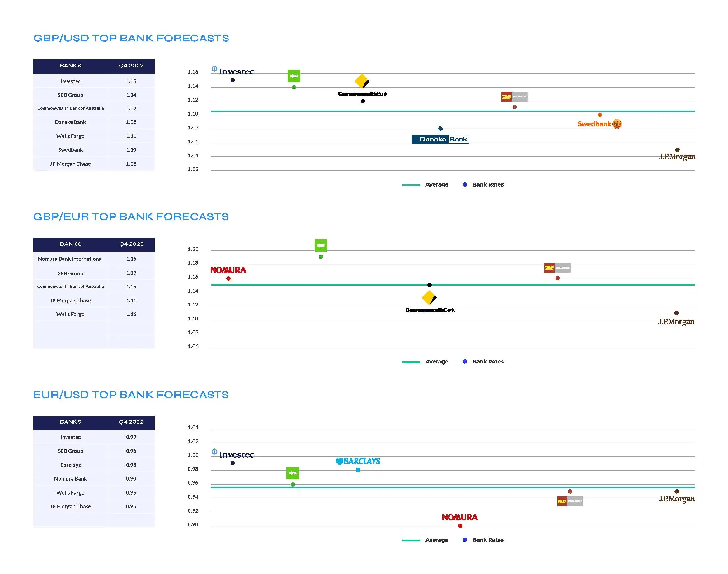
Task: Select the green SEB logo in EUR/USD chart
Action: (x=293, y=473)
